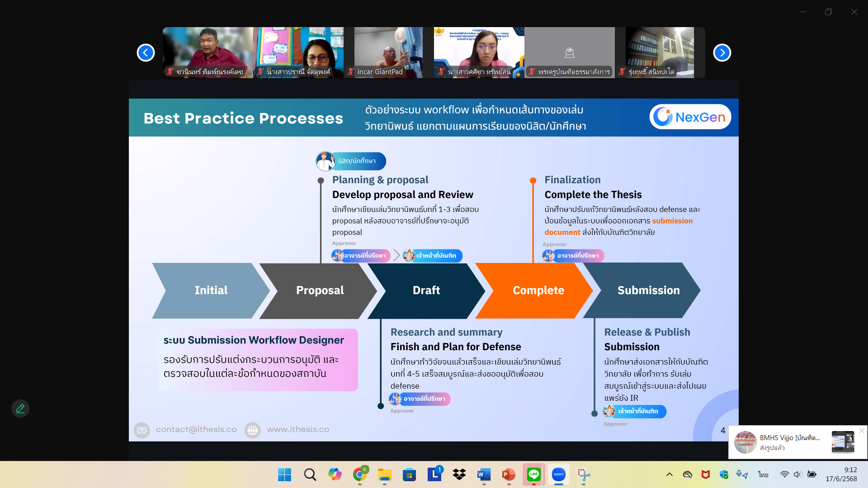Open battery status in system tray

tap(812, 474)
